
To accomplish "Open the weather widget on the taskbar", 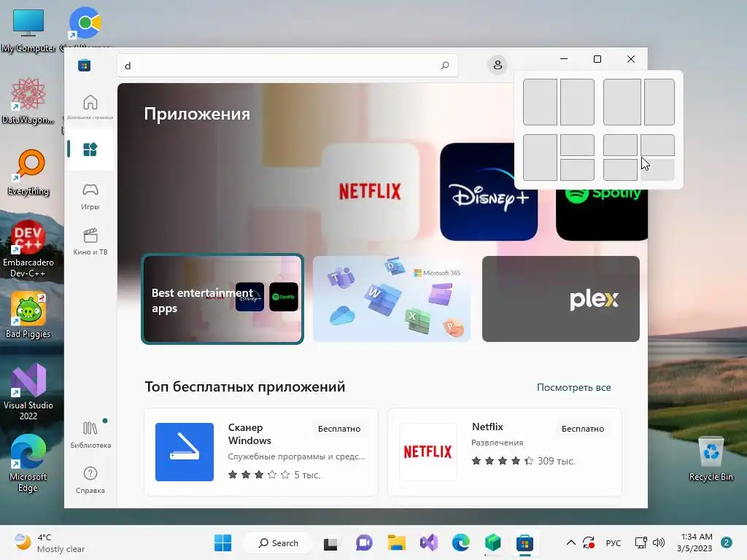I will [x=49, y=542].
